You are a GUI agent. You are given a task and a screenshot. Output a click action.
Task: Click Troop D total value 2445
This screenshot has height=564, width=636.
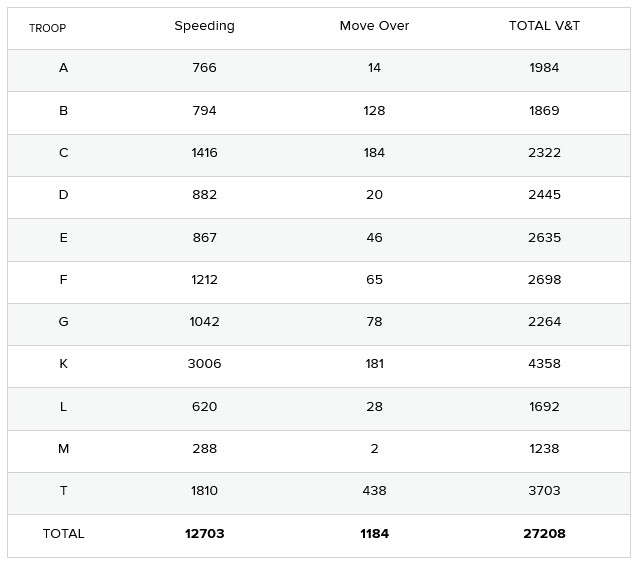pyautogui.click(x=544, y=195)
